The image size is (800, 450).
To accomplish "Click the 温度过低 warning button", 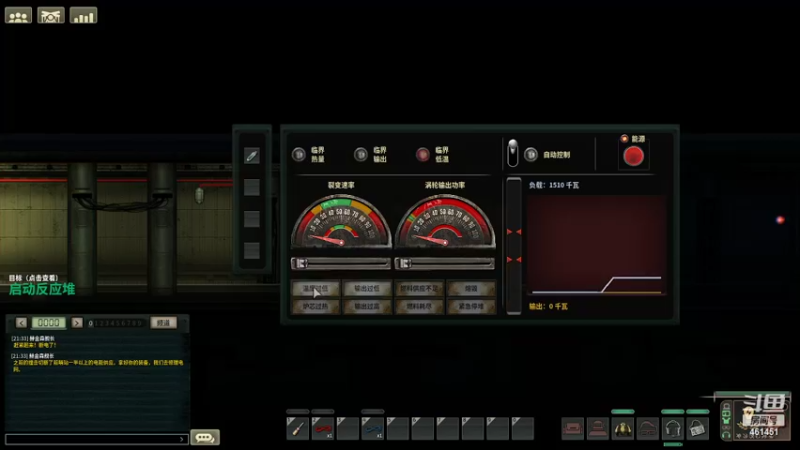I will (x=315, y=289).
